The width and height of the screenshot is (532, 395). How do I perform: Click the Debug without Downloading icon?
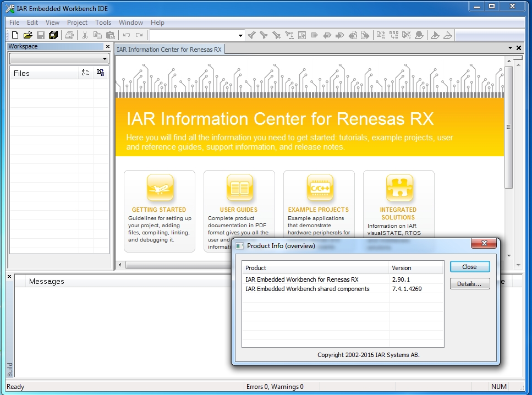(x=447, y=35)
